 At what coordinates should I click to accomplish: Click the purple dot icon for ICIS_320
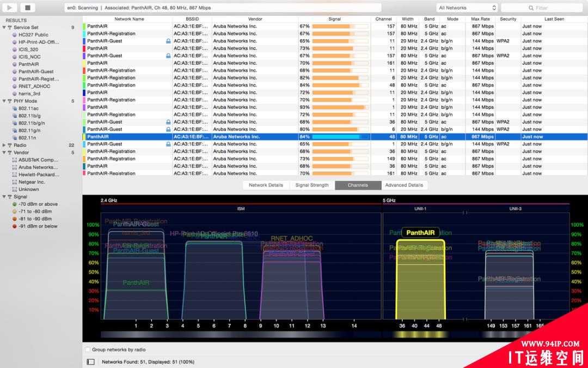coord(15,49)
